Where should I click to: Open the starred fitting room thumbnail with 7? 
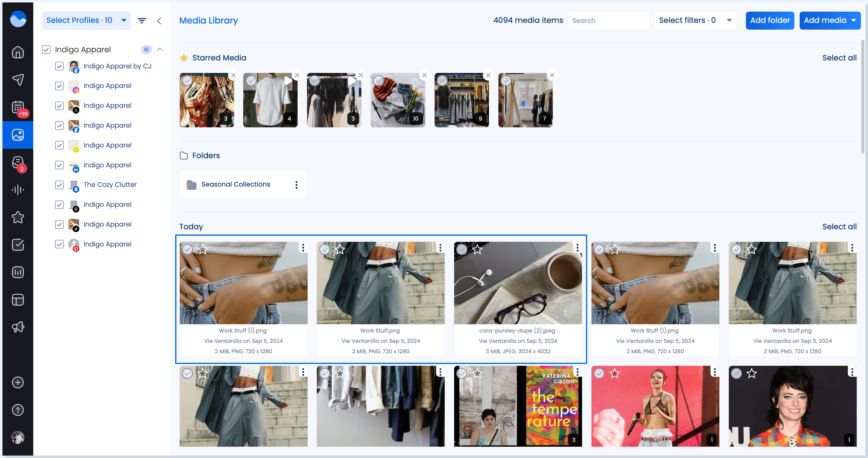[525, 100]
